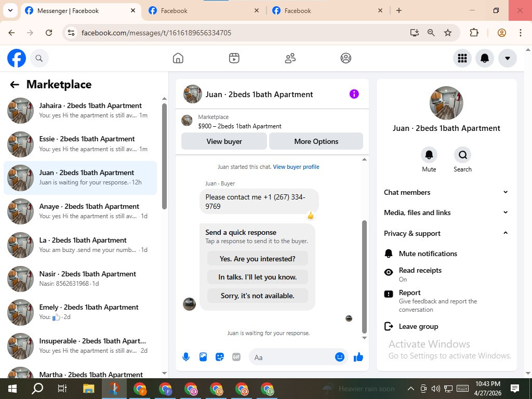Switch to the Messenger | Facebook tab
The image size is (532, 399).
click(x=81, y=11)
